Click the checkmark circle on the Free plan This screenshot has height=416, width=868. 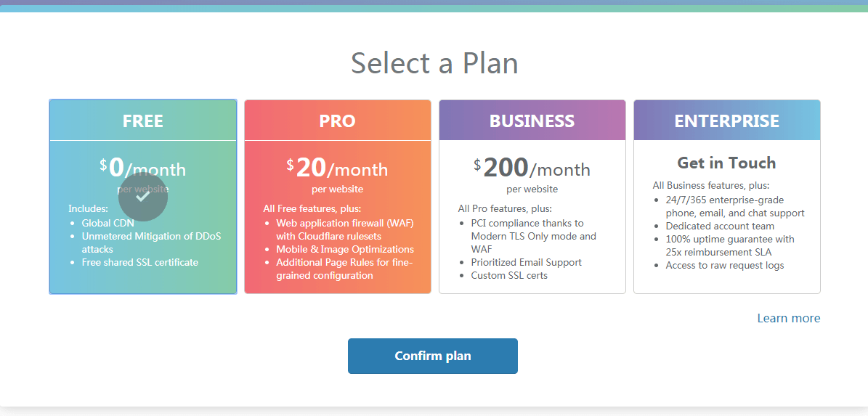point(143,197)
